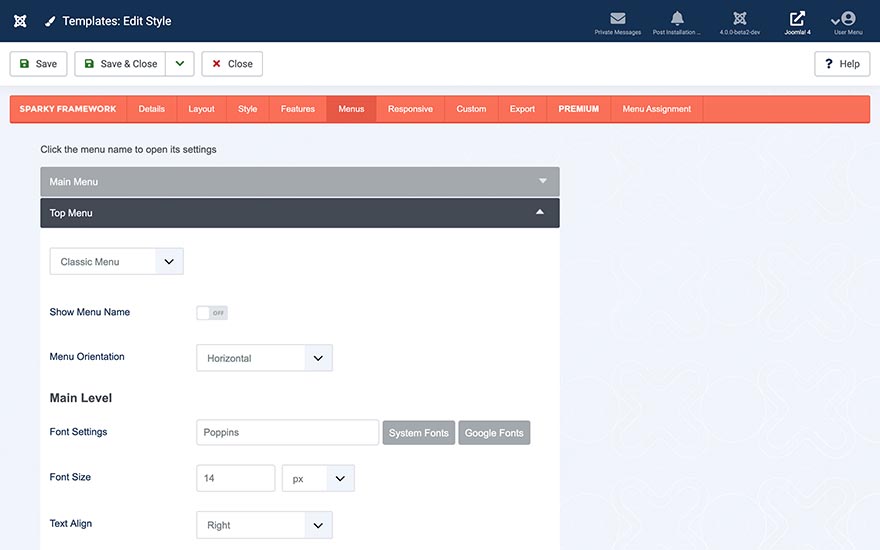Image resolution: width=880 pixels, height=550 pixels.
Task: Expand the Save & Close dropdown arrow
Action: pyautogui.click(x=180, y=64)
